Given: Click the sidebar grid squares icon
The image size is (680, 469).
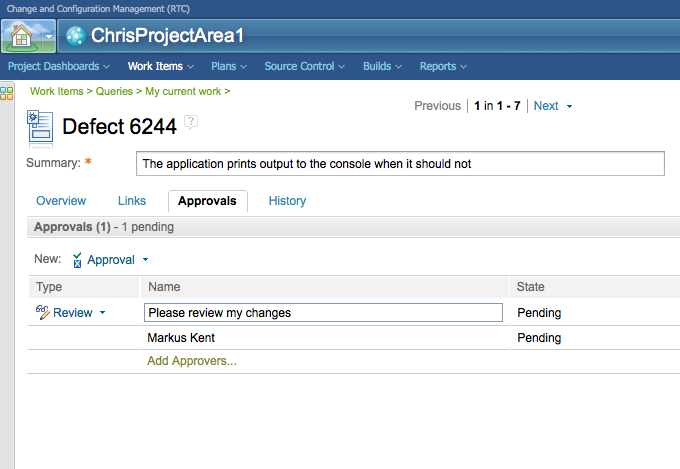Looking at the screenshot, I should click(x=6, y=93).
